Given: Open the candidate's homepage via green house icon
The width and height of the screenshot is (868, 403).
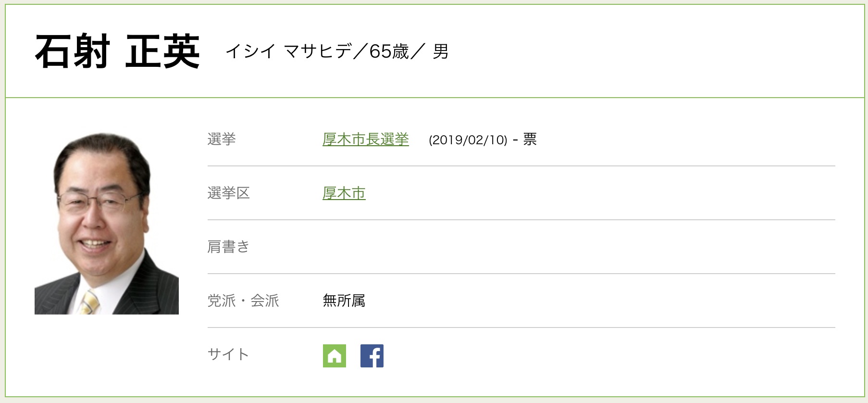Looking at the screenshot, I should (x=334, y=356).
